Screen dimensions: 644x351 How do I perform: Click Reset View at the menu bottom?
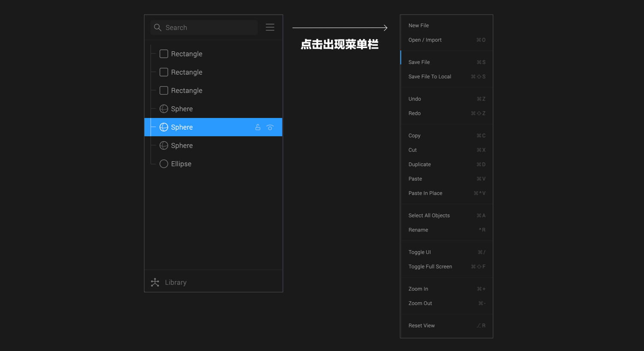coord(421,325)
